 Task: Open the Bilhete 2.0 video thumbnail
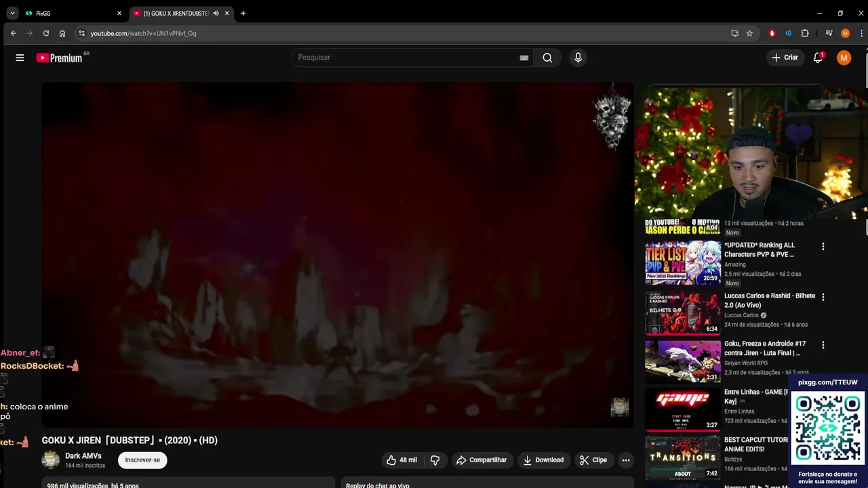click(x=683, y=314)
